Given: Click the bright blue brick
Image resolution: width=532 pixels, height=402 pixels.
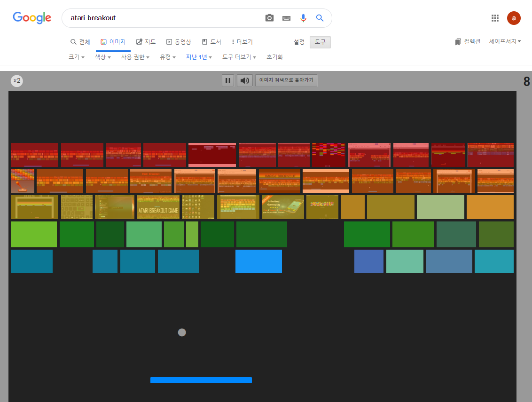Looking at the screenshot, I should pyautogui.click(x=258, y=261).
